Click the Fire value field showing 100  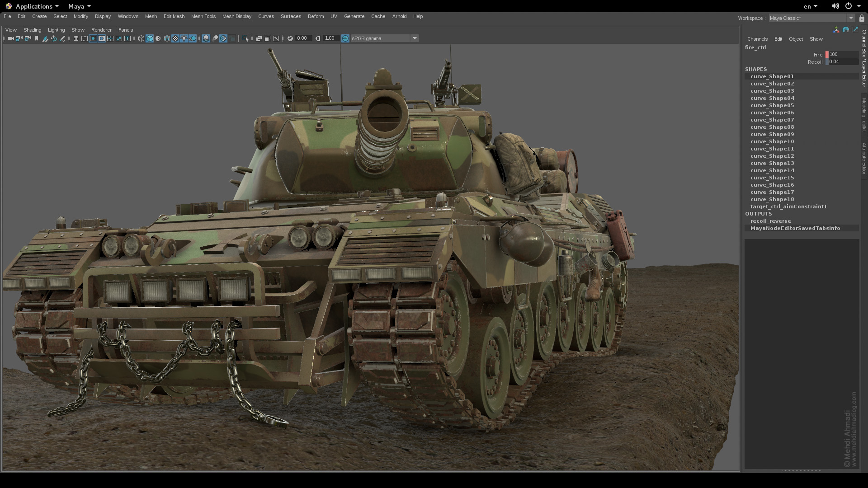[x=844, y=54]
